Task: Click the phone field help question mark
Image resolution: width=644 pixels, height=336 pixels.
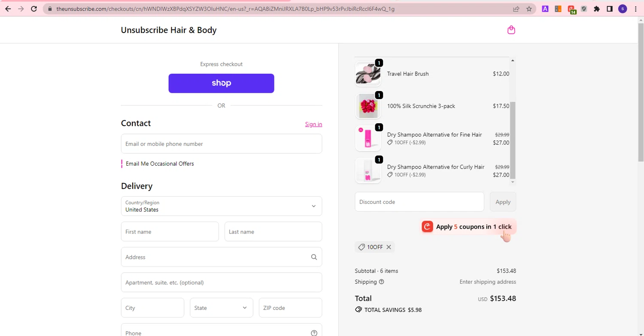Action: pyautogui.click(x=314, y=333)
